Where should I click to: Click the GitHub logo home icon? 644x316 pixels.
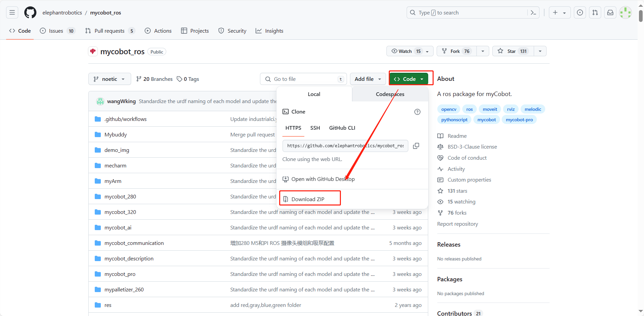(x=30, y=13)
